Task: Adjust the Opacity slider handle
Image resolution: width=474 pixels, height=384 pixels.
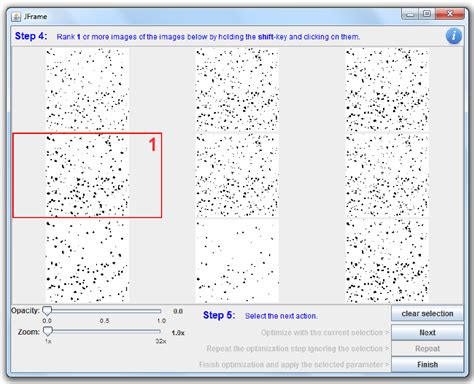Action: (x=47, y=311)
